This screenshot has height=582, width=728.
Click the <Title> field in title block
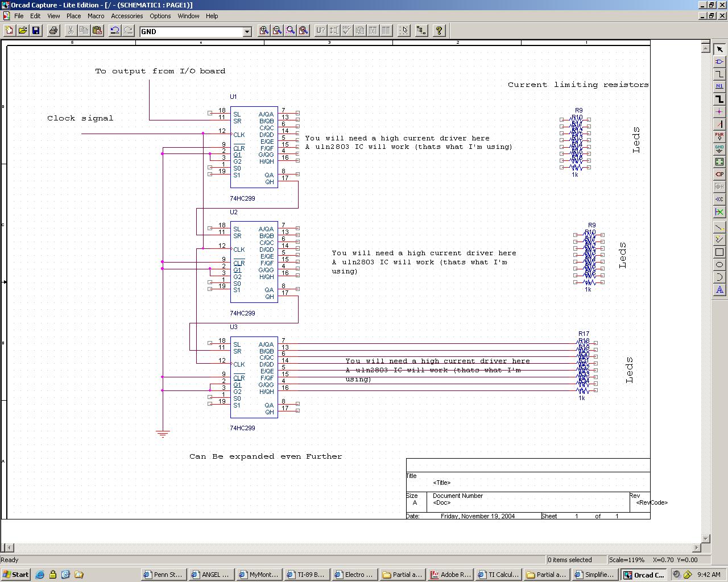pos(442,483)
